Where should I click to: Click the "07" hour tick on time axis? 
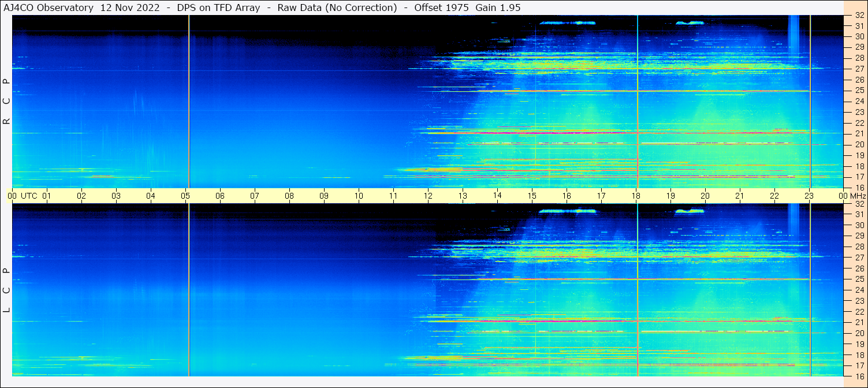(255, 196)
